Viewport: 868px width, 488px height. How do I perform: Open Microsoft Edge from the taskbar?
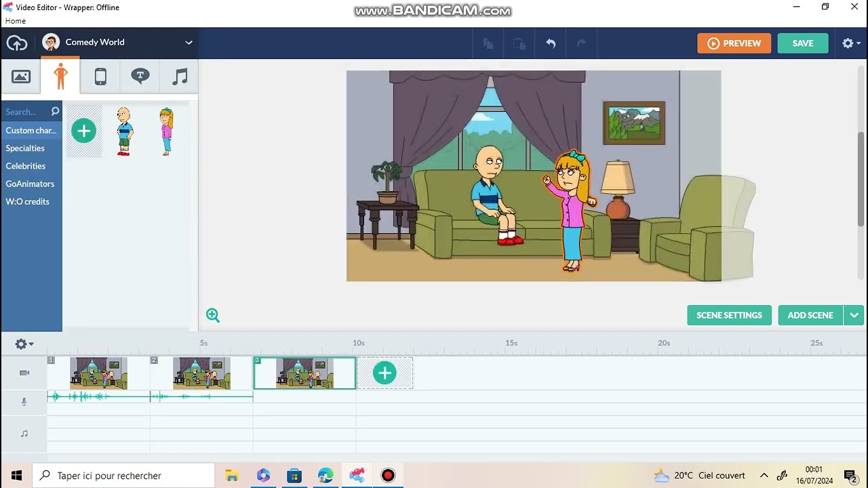tap(325, 475)
